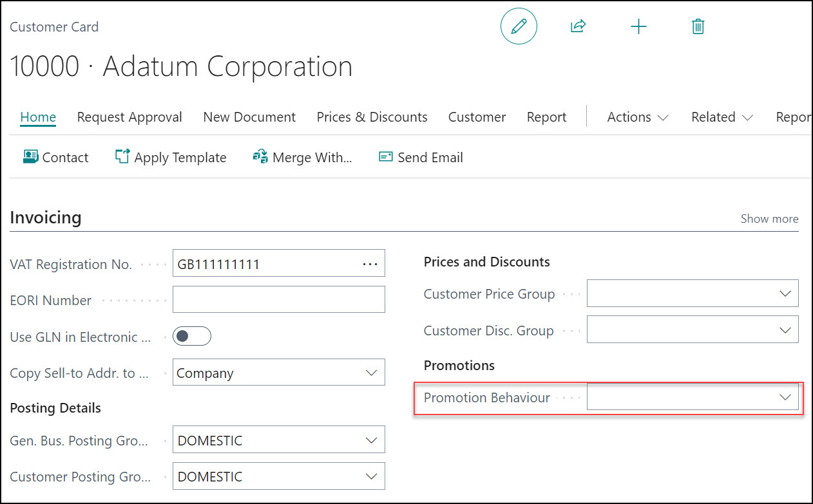Expand the Actions menu
Image resolution: width=813 pixels, height=504 pixels.
pyautogui.click(x=636, y=117)
